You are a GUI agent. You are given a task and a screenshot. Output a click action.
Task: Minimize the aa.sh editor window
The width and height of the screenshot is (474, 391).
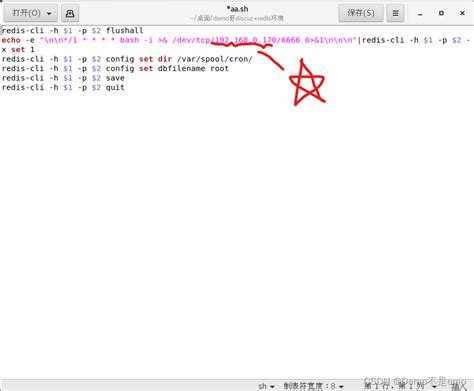pos(420,13)
